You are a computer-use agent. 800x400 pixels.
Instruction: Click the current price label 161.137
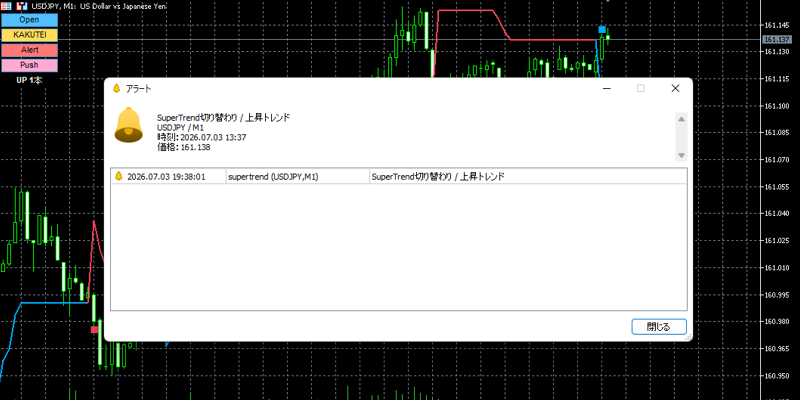(776, 39)
